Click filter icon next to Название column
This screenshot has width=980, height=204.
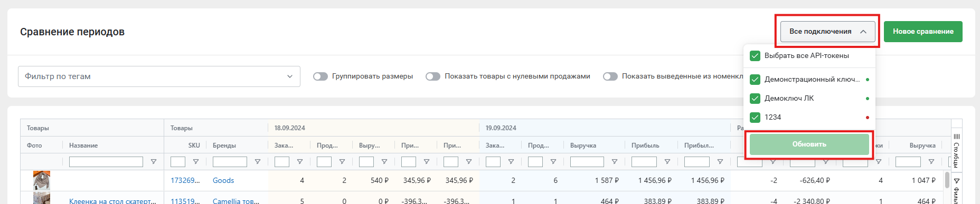[154, 162]
